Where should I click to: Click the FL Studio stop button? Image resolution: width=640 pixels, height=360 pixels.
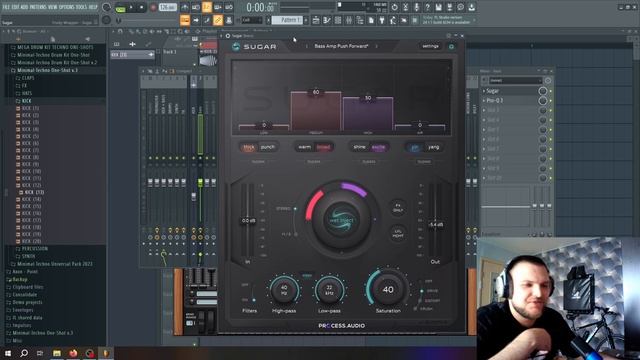coord(141,7)
